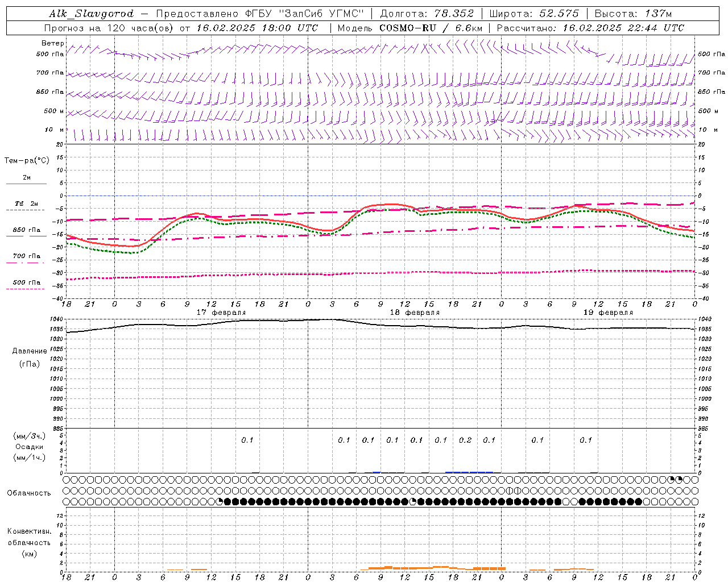728x582 pixels.
Task: Click the '985' pressure tick on left axis
Action: tap(59, 429)
